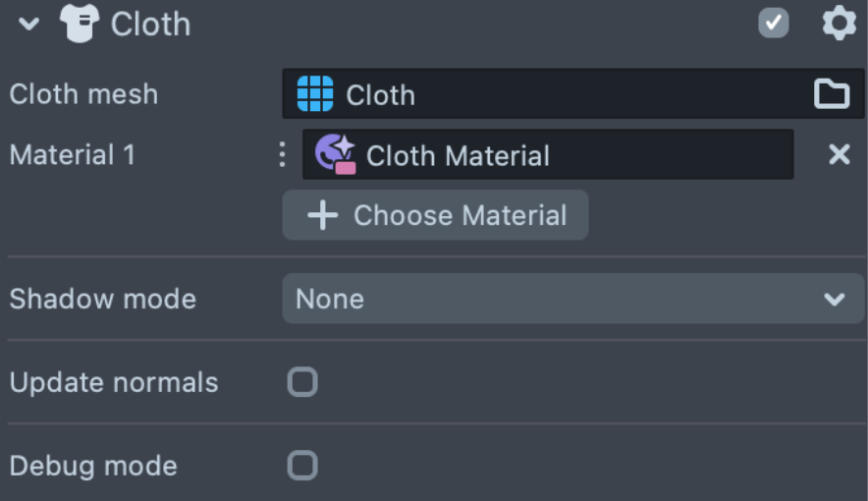868x501 pixels.
Task: Disable the Cloth component checkbox
Action: pyautogui.click(x=774, y=24)
